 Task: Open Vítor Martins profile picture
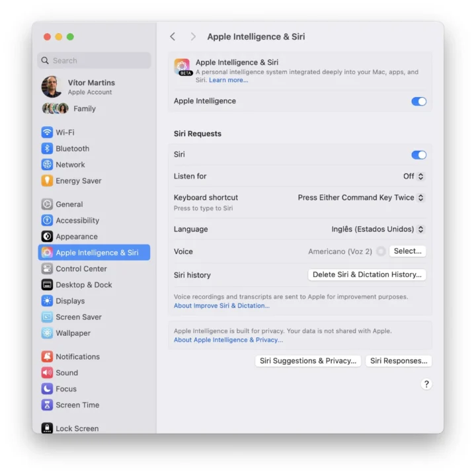click(52, 87)
